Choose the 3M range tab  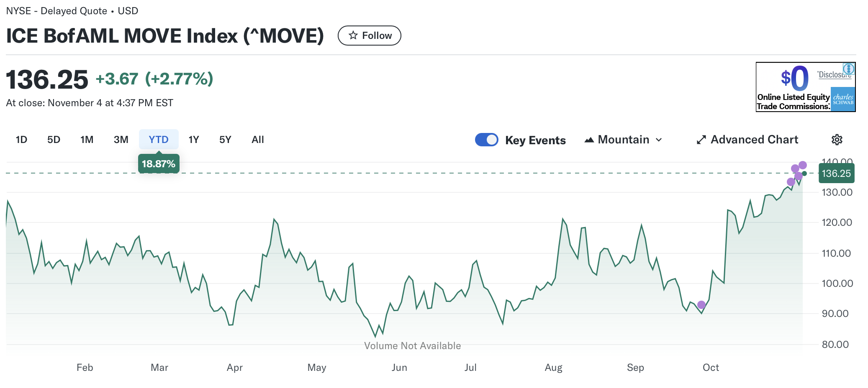click(121, 140)
